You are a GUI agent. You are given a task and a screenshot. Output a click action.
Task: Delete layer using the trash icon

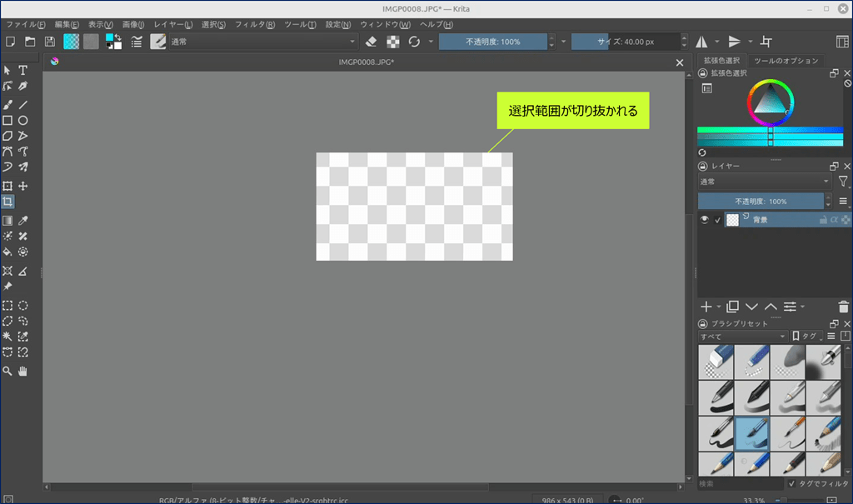point(844,307)
